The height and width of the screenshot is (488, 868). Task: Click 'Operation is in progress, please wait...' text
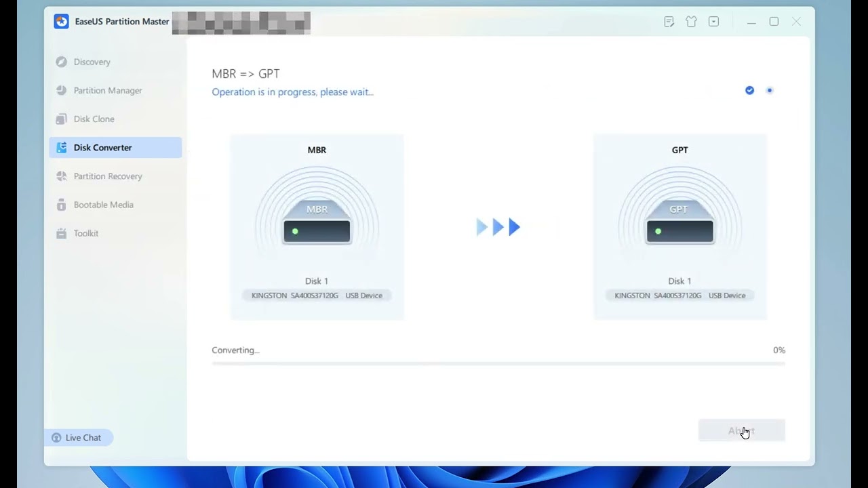292,92
